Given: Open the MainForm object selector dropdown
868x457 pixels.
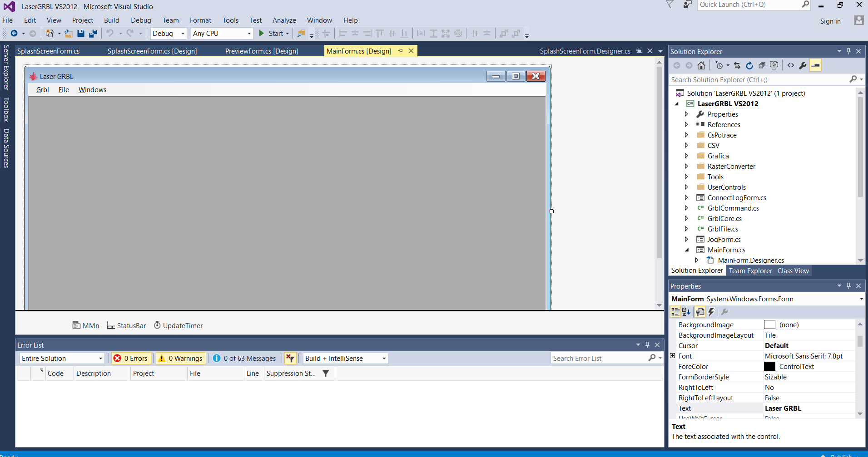Looking at the screenshot, I should click(x=861, y=299).
